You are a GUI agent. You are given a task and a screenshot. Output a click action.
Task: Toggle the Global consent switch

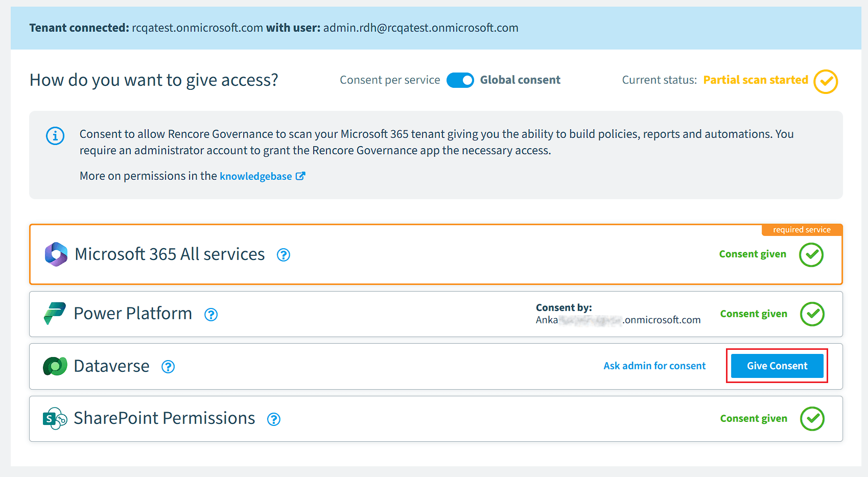[460, 80]
